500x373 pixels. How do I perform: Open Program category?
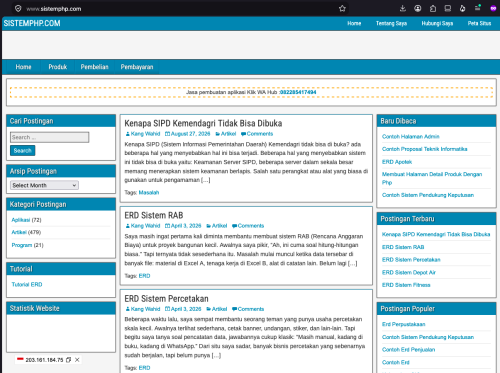22,245
